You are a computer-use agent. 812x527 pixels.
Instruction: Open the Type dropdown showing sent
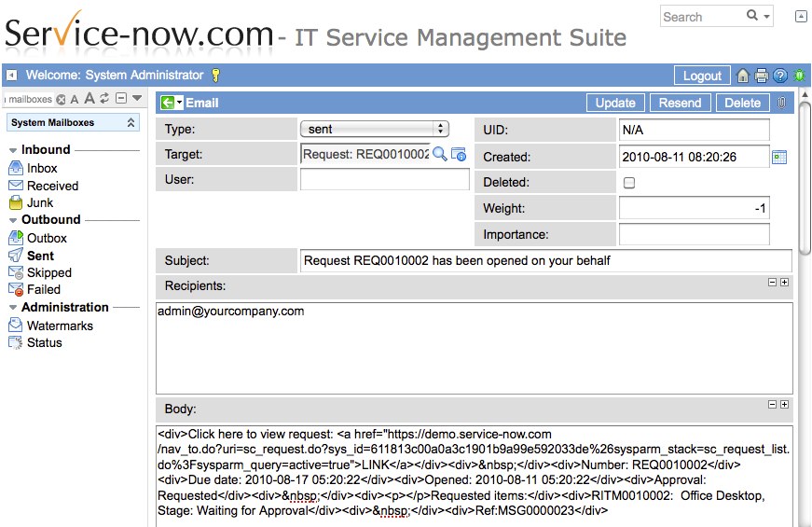click(x=375, y=130)
